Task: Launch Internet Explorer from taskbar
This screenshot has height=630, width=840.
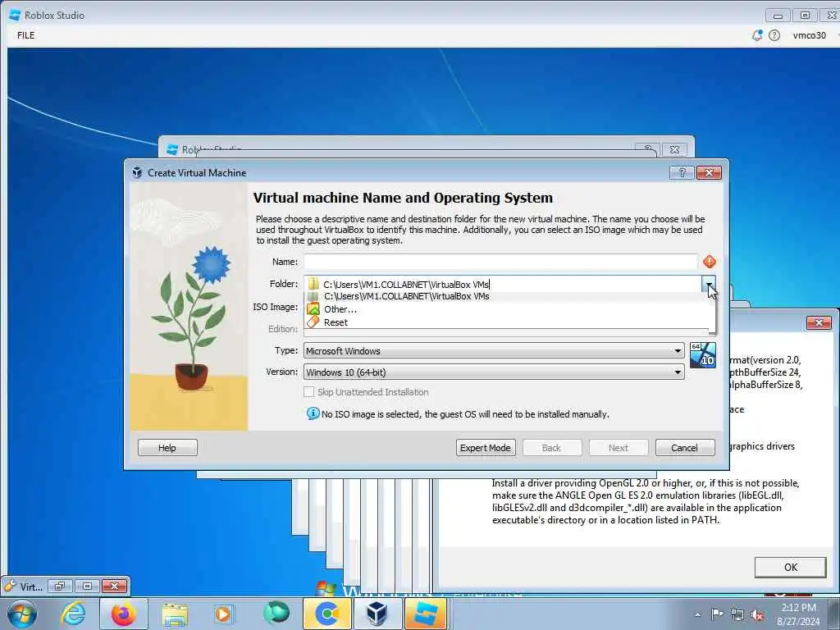Action: [72, 614]
